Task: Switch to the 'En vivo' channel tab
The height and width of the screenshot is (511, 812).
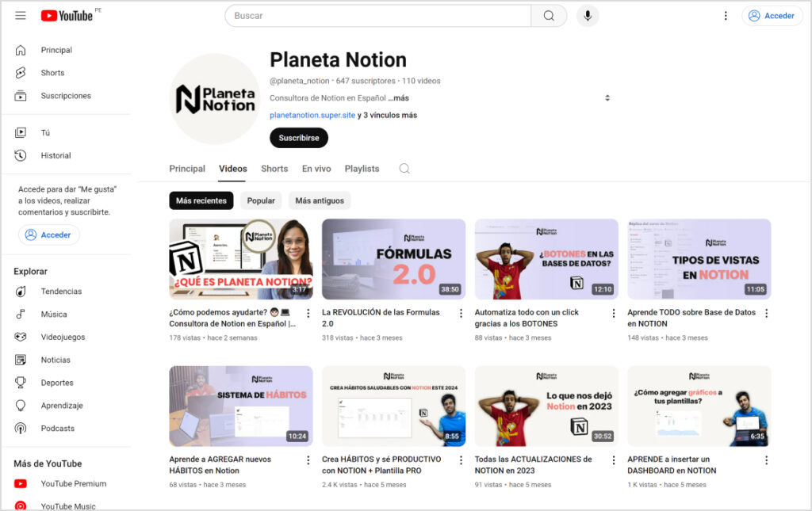Action: pos(316,169)
